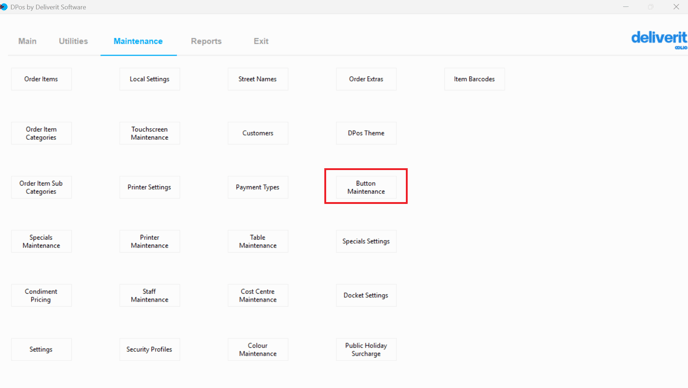The image size is (688, 388).
Task: Open Printer Settings
Action: [150, 187]
